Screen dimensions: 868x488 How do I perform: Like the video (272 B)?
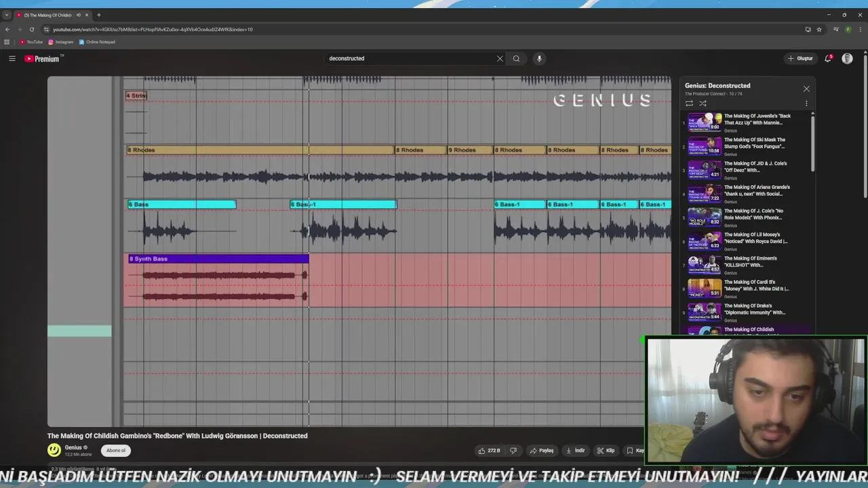point(490,451)
